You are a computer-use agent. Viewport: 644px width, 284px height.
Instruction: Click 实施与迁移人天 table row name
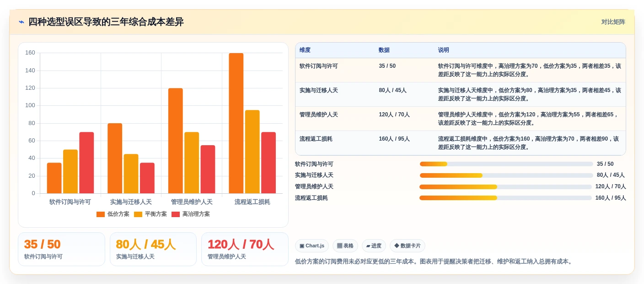pos(319,90)
